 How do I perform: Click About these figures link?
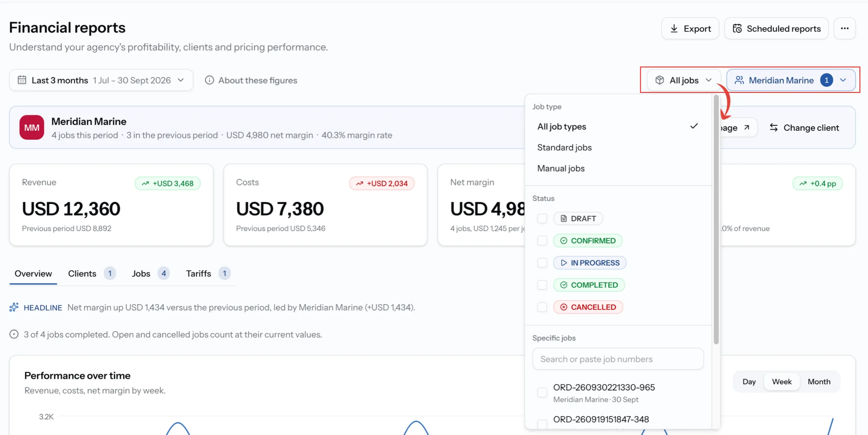tap(251, 80)
